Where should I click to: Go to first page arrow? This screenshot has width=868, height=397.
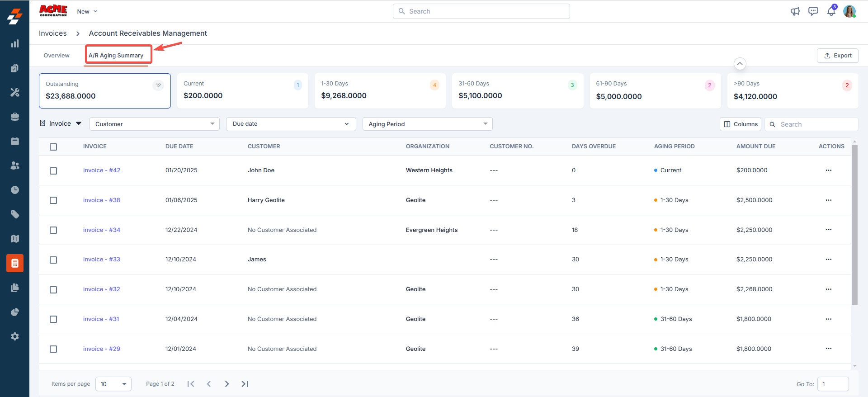click(x=191, y=384)
